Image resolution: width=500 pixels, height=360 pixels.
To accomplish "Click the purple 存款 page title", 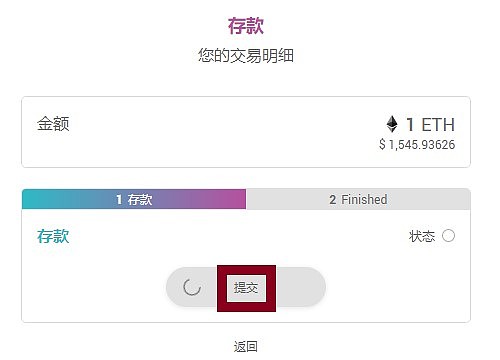I will (x=246, y=26).
